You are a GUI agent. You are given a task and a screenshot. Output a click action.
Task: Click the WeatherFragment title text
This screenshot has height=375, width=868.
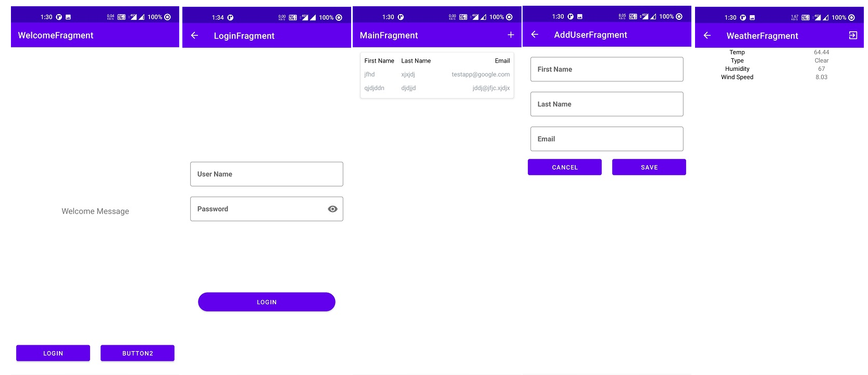(x=762, y=36)
